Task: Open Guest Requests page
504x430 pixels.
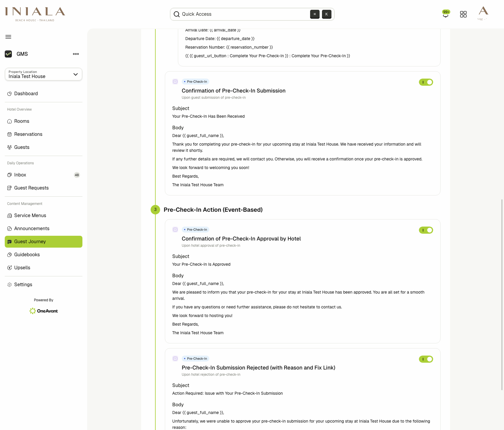Action: click(31, 188)
